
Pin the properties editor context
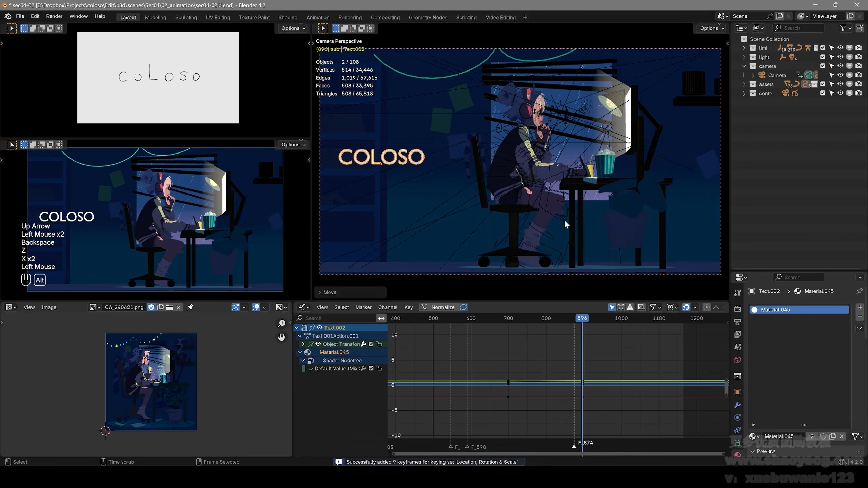pos(859,291)
